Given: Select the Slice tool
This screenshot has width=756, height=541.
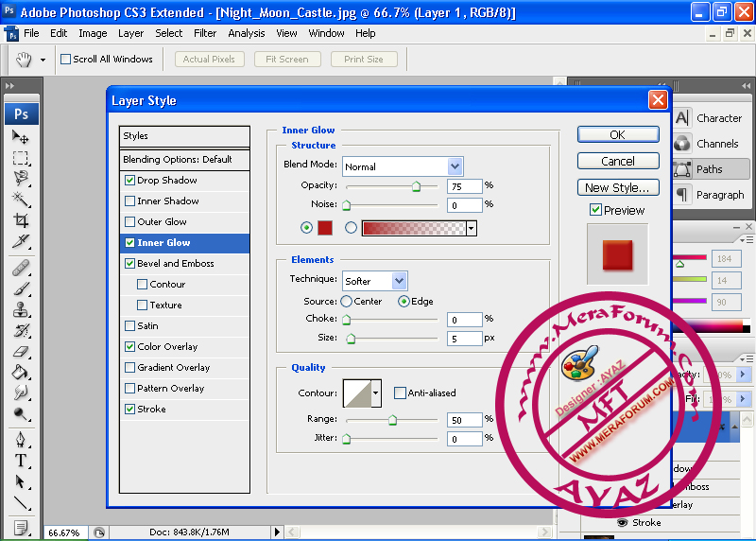Looking at the screenshot, I should tap(20, 241).
